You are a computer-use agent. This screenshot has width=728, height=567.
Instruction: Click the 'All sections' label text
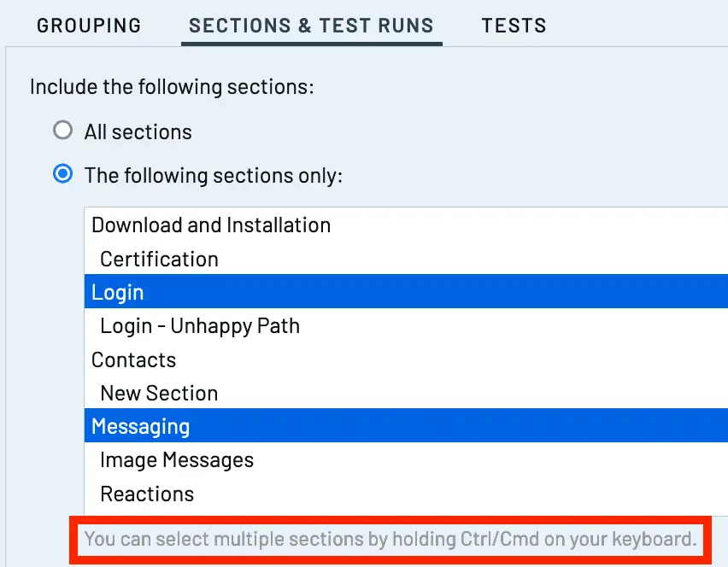coord(138,132)
